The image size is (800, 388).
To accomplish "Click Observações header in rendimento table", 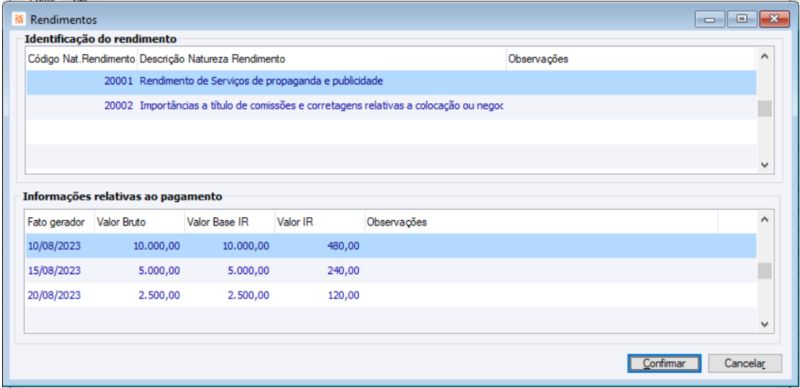I will coord(631,59).
